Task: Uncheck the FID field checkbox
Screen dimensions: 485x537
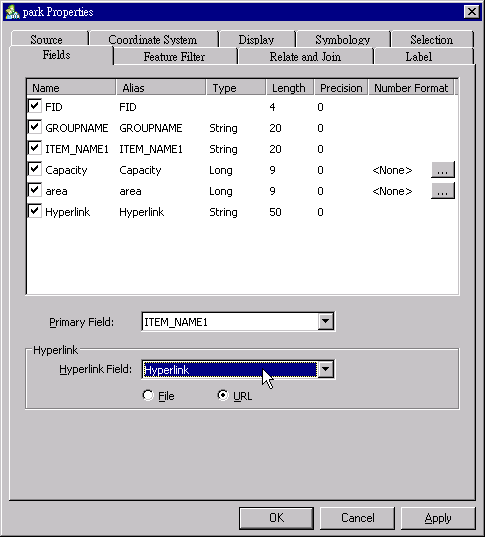Action: (35, 107)
